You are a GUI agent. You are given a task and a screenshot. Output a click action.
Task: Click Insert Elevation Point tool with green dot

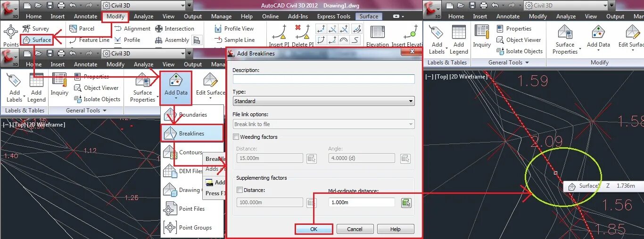[x=406, y=36]
